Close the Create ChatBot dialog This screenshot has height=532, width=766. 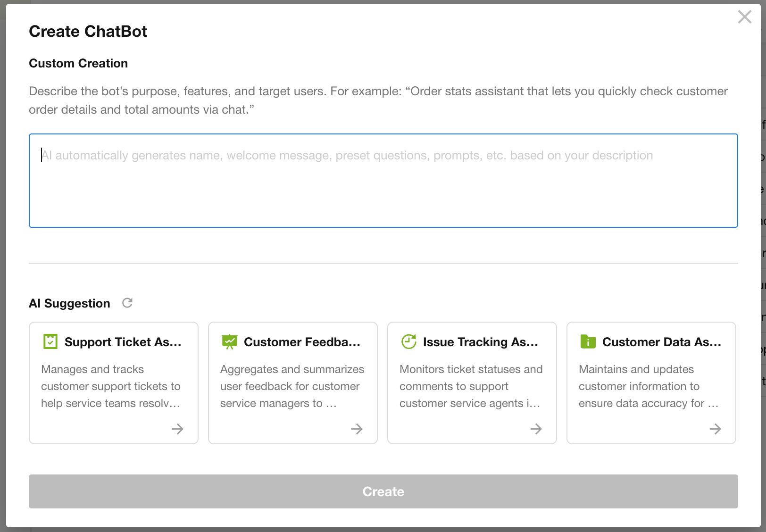(745, 17)
